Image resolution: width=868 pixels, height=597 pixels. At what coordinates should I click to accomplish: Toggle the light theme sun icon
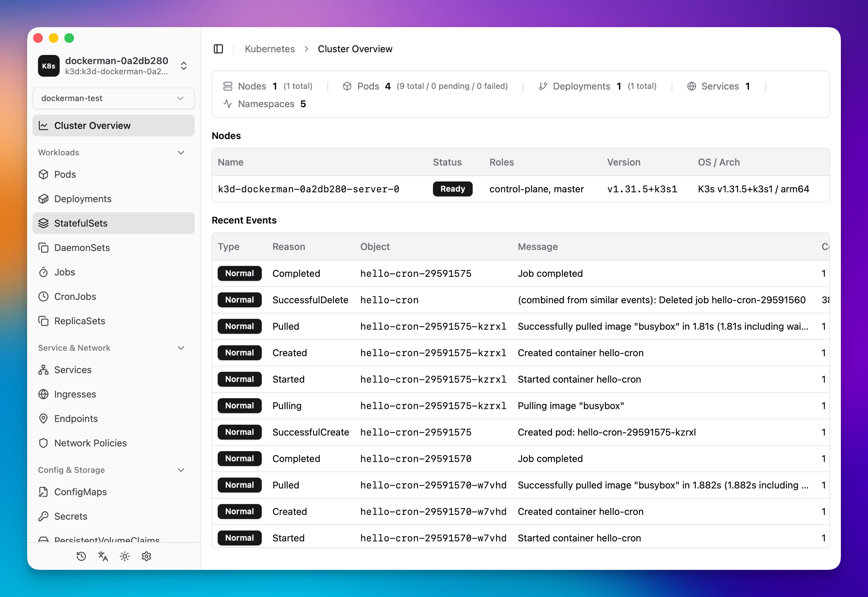[x=124, y=556]
